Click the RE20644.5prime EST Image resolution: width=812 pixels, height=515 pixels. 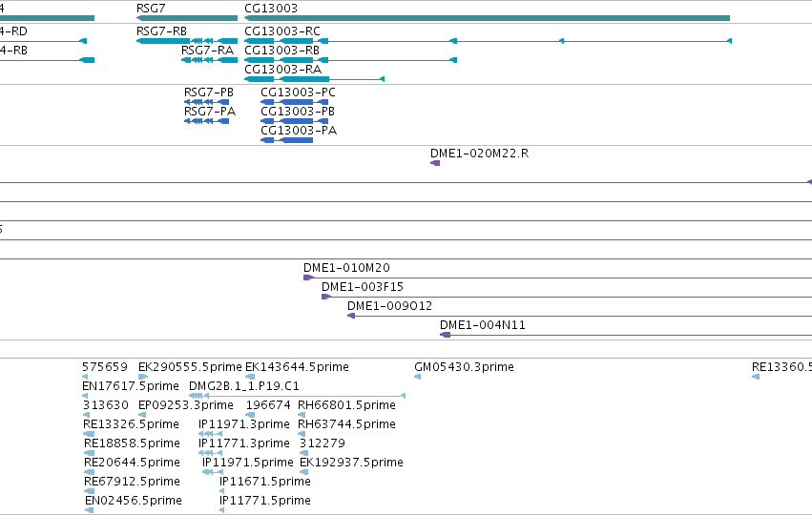point(89,472)
